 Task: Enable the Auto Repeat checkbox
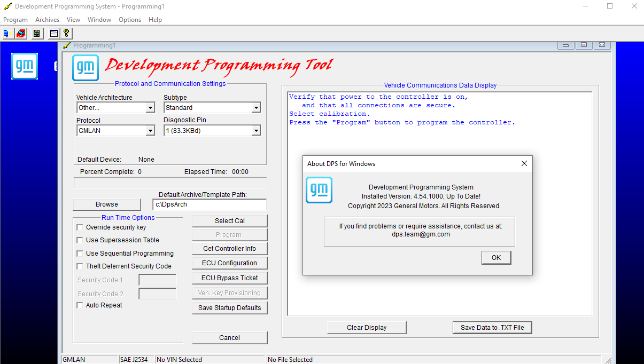[80, 305]
